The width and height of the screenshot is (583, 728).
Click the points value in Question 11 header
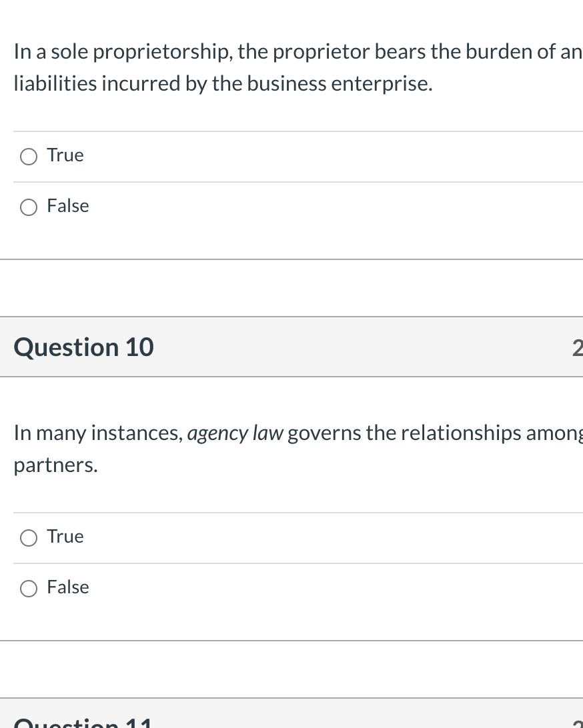pyautogui.click(x=578, y=723)
